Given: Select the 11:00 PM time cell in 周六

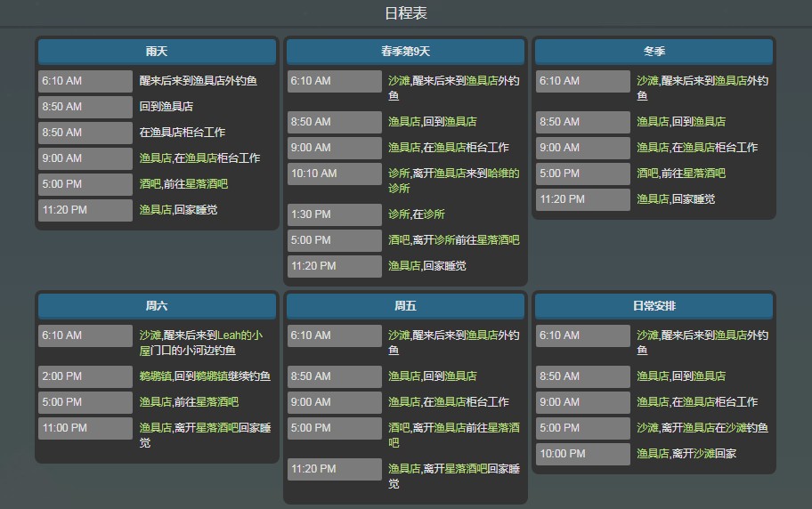Looking at the screenshot, I should pos(85,428).
